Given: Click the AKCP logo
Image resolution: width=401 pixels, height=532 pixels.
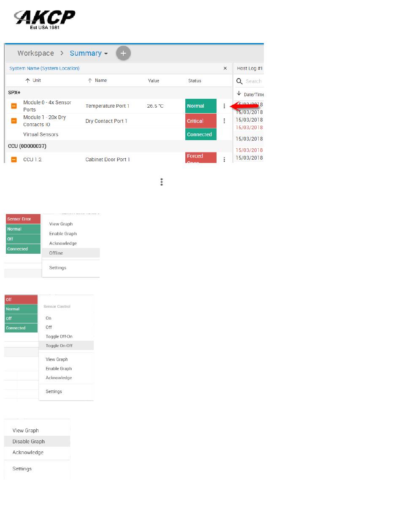Looking at the screenshot, I should pyautogui.click(x=45, y=19).
